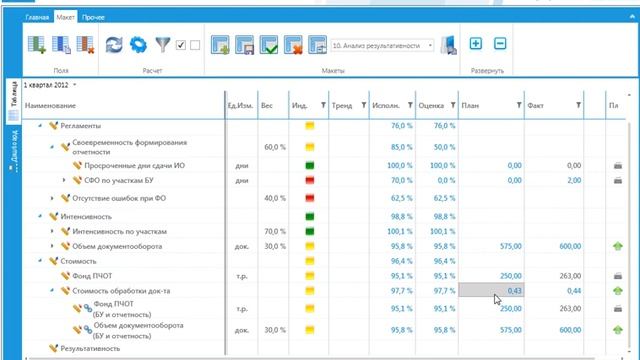Filter the Оценка column

tap(453, 105)
